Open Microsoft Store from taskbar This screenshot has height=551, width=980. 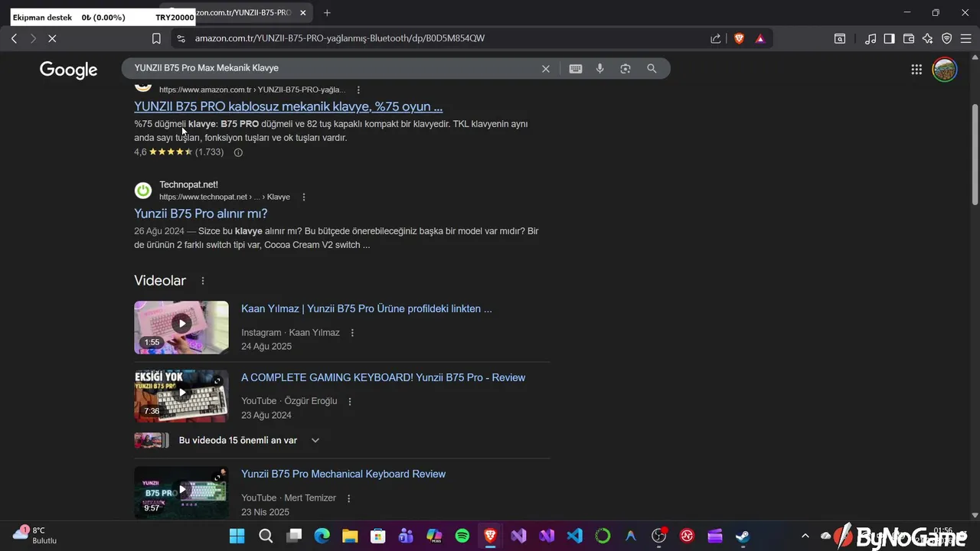pyautogui.click(x=378, y=536)
